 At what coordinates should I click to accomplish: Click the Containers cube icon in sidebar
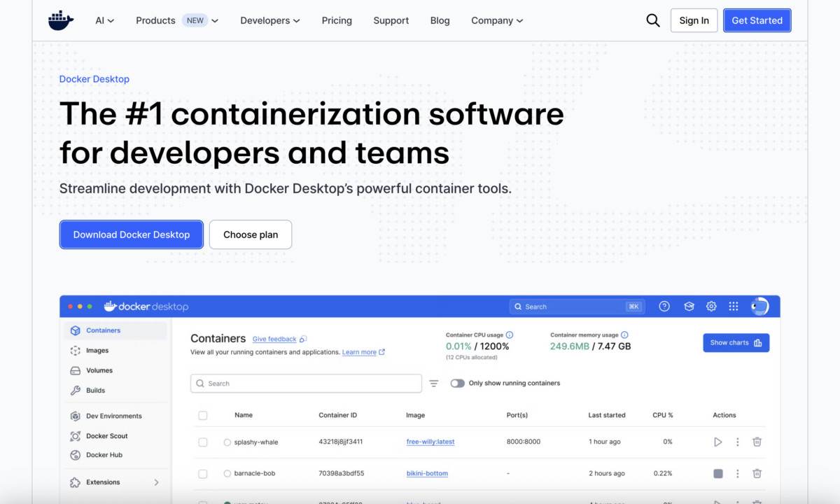(76, 330)
